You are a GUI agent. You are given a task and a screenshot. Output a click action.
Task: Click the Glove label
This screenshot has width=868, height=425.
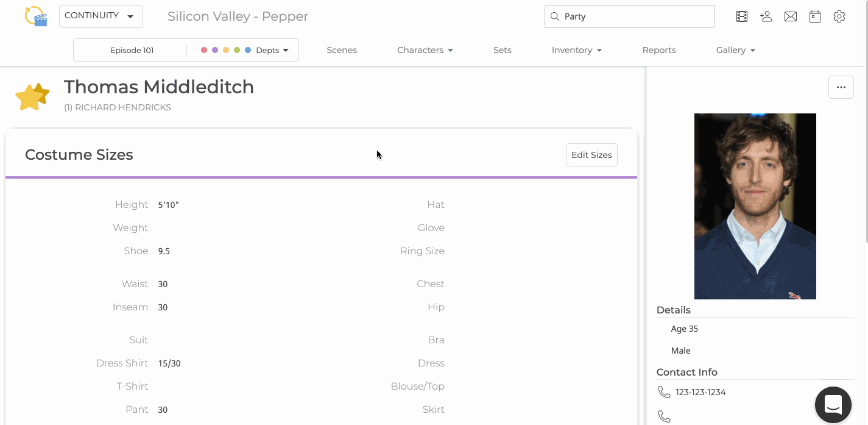[431, 228]
